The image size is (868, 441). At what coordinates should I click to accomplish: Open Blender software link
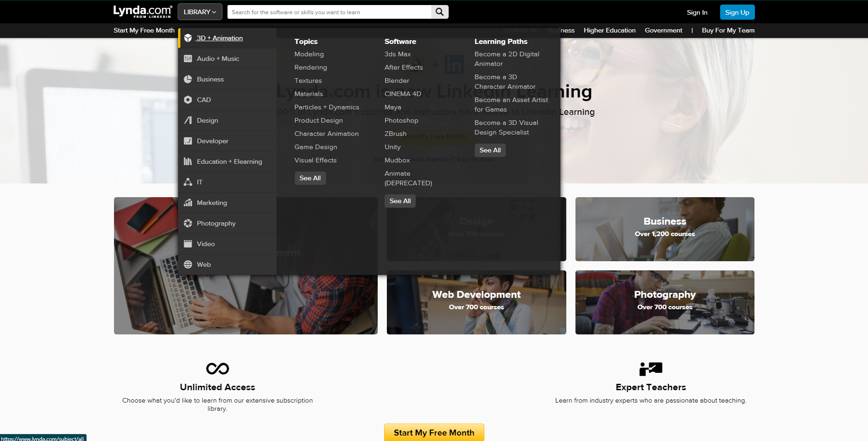pyautogui.click(x=396, y=81)
